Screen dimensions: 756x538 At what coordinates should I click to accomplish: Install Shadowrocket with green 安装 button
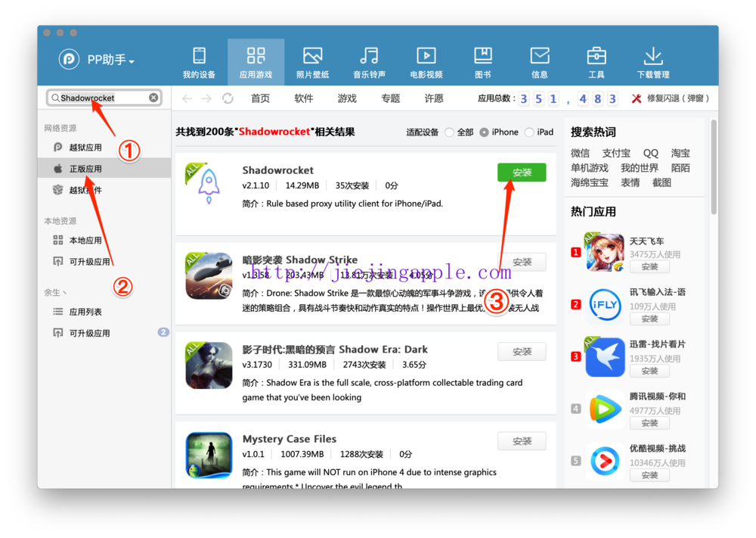click(522, 173)
